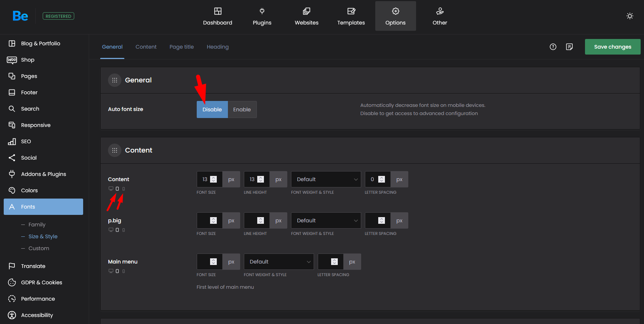This screenshot has width=644, height=324.
Task: Click the Content section grip icon
Action: point(115,150)
